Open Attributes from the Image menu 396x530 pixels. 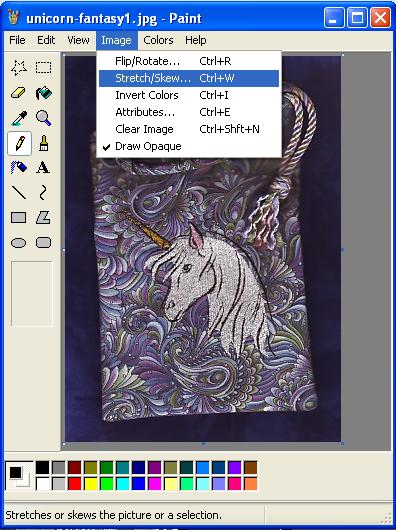pyautogui.click(x=189, y=112)
